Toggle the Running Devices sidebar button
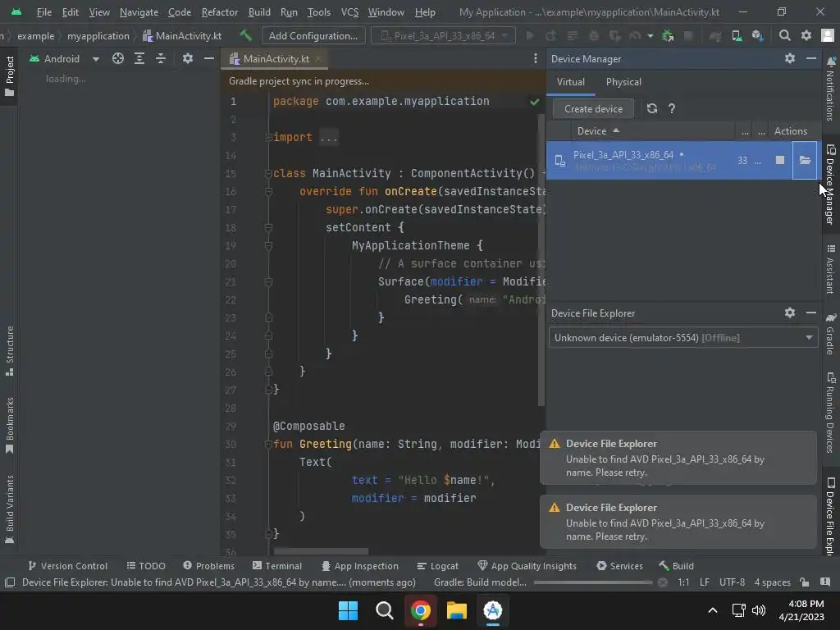The height and width of the screenshot is (630, 840). coord(830,413)
